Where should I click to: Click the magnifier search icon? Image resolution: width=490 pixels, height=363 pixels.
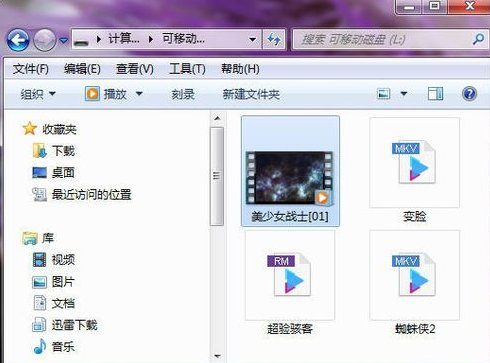click(478, 39)
